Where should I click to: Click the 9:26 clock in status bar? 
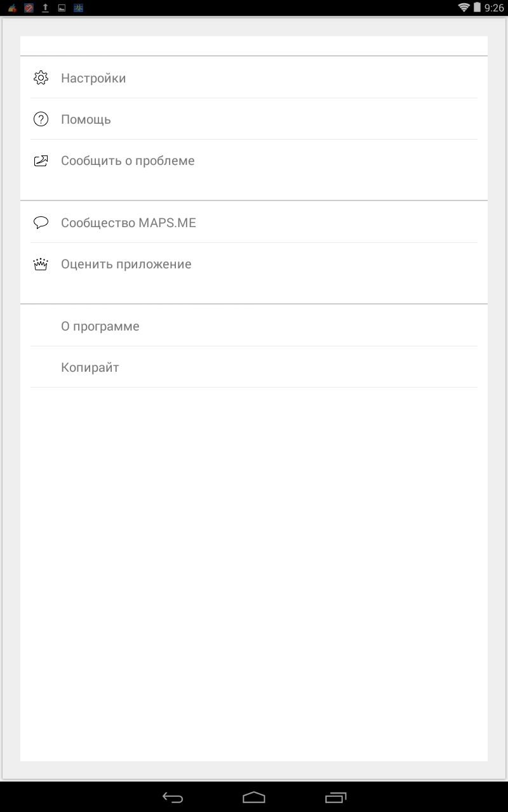tap(493, 8)
